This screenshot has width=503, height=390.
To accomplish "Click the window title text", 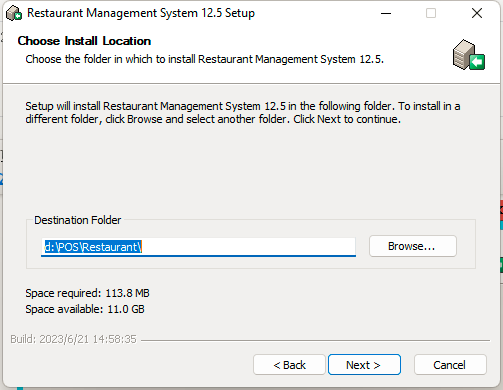I will click(141, 13).
